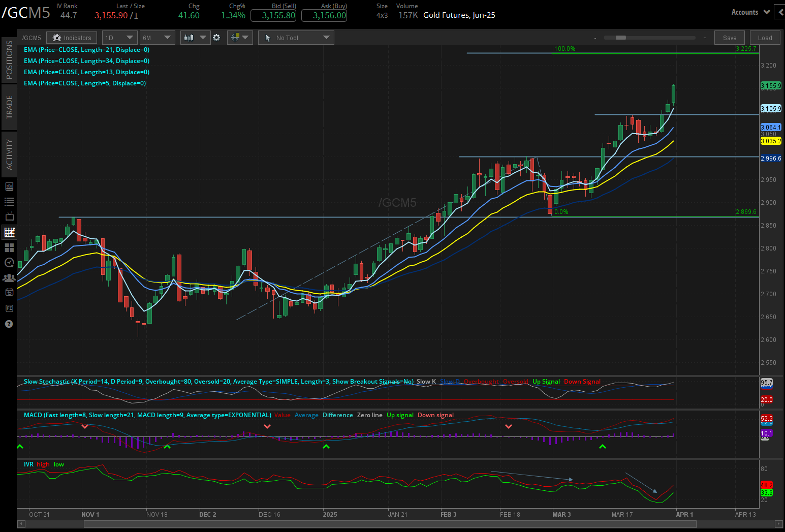Image resolution: width=785 pixels, height=532 pixels.
Task: Toggle the IVR high line
Action: click(43, 464)
